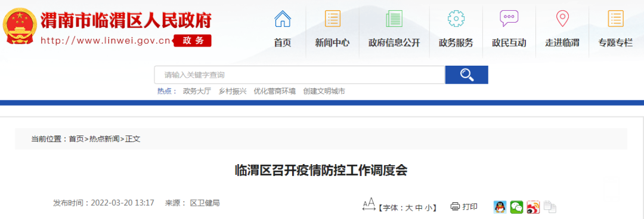The width and height of the screenshot is (644, 219).
Task: Click the government info disclosure document icon
Action: click(394, 18)
